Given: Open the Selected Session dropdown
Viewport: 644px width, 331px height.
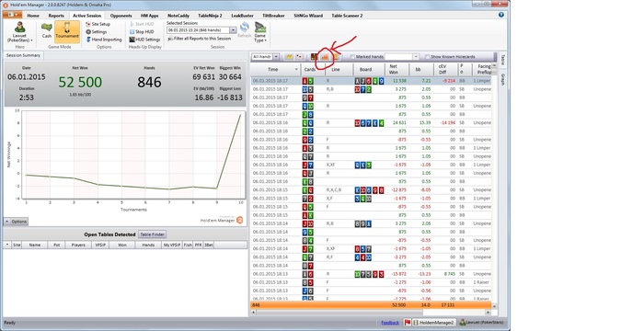Looking at the screenshot, I should point(233,30).
